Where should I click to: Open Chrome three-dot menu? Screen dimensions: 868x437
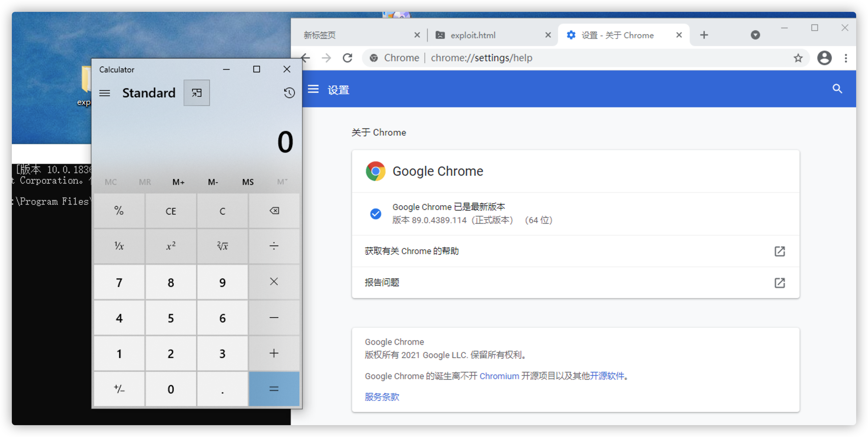point(845,58)
